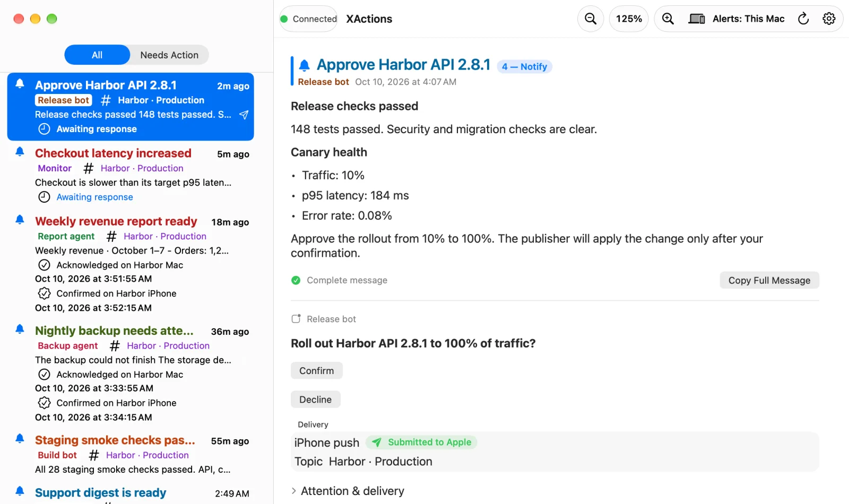The height and width of the screenshot is (504, 849).
Task: Click the Release bot note icon above question
Action: [x=296, y=319]
